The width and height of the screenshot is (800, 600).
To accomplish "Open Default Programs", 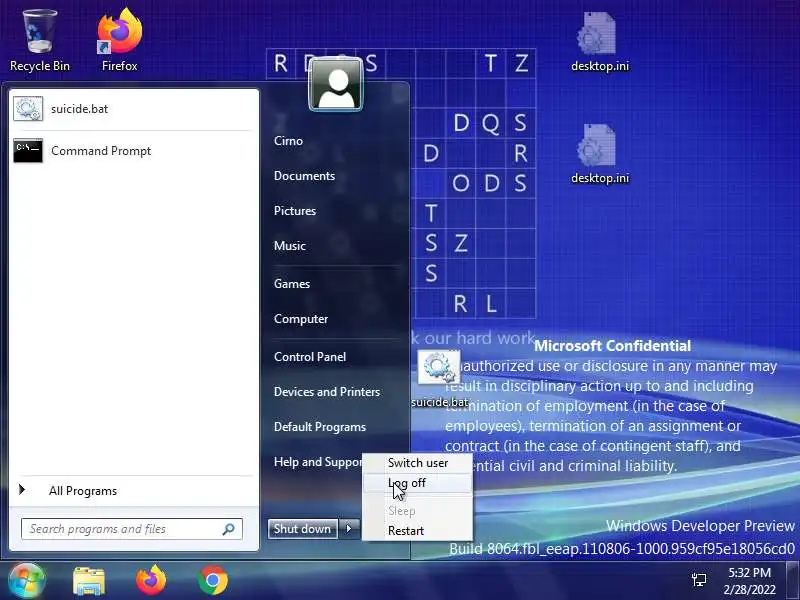I will [320, 427].
